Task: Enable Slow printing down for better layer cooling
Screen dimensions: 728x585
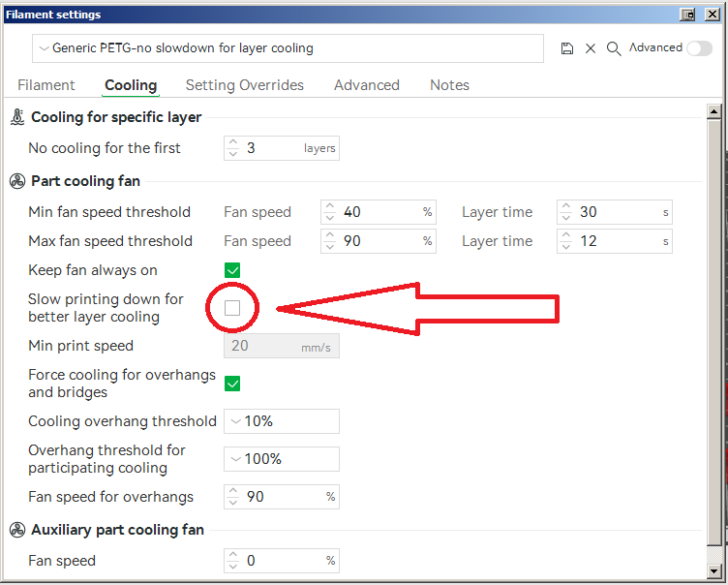Action: pos(232,308)
